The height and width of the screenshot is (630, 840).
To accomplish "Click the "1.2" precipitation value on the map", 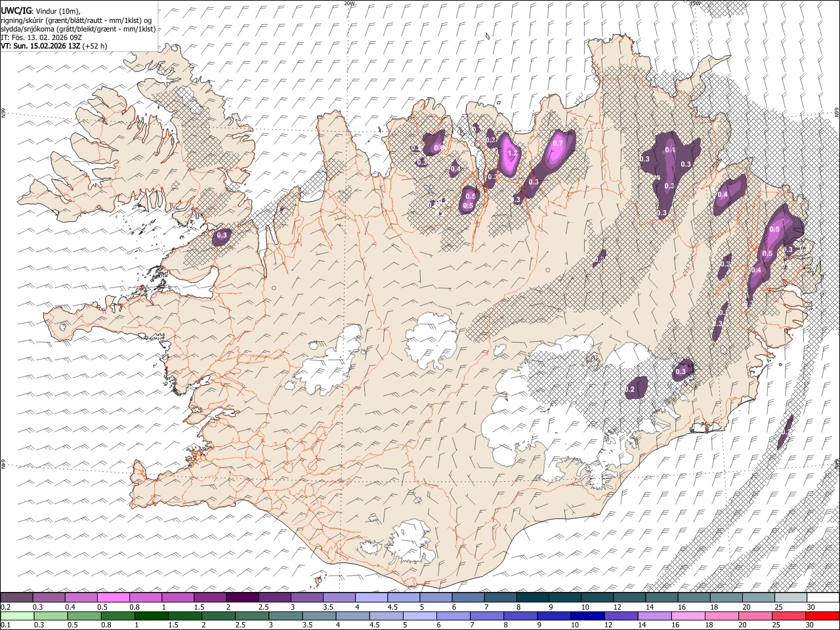I will click(x=513, y=153).
